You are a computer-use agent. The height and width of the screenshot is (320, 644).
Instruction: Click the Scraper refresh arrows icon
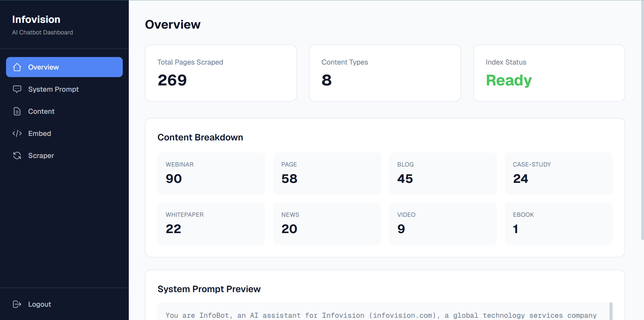click(x=17, y=155)
